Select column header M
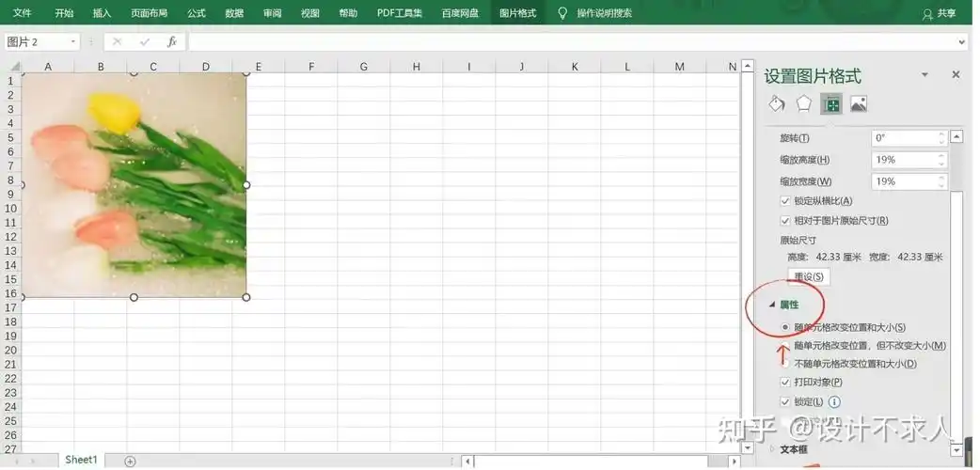Image resolution: width=980 pixels, height=470 pixels. [x=679, y=67]
